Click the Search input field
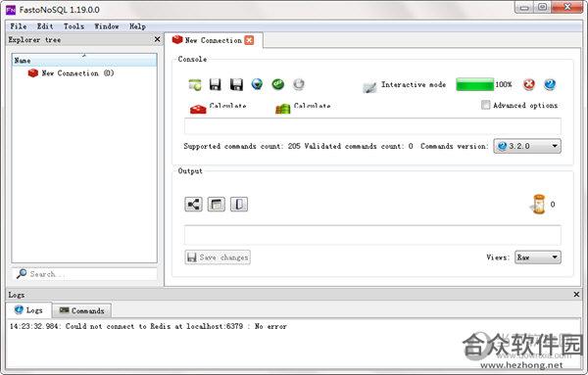 click(x=84, y=274)
